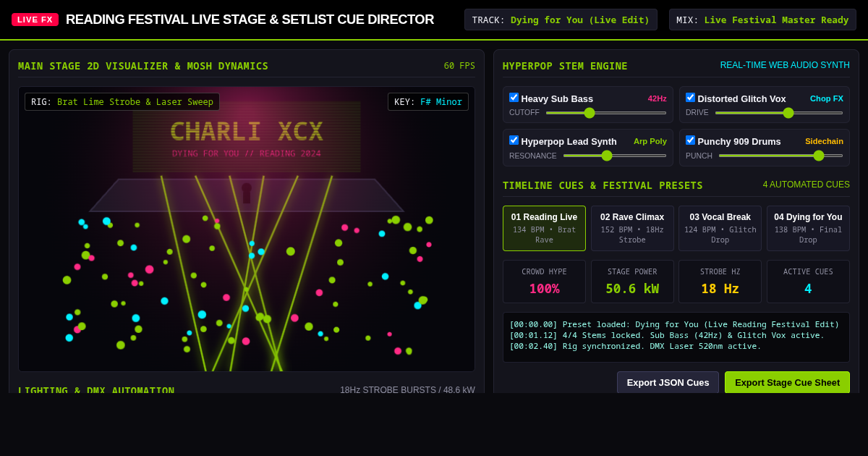Toggle the Heavy Sub Bass checkbox
Screen dimensions: 868x456
tap(514, 97)
